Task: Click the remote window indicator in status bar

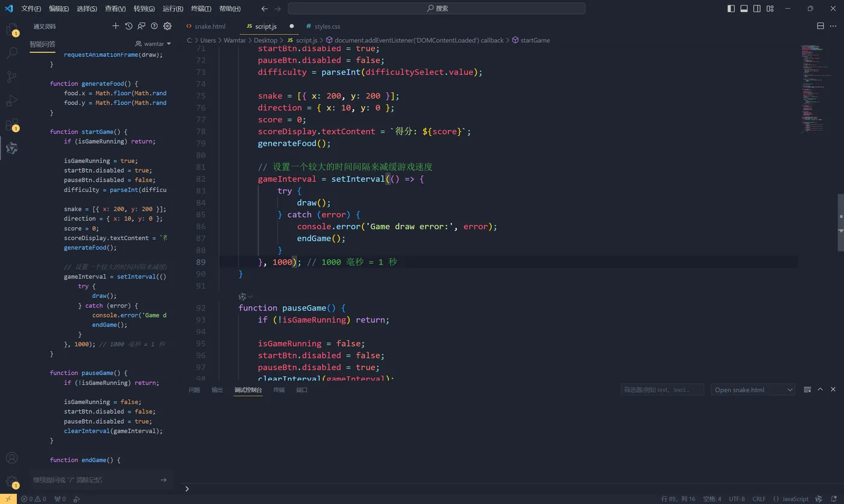Action: (x=8, y=499)
